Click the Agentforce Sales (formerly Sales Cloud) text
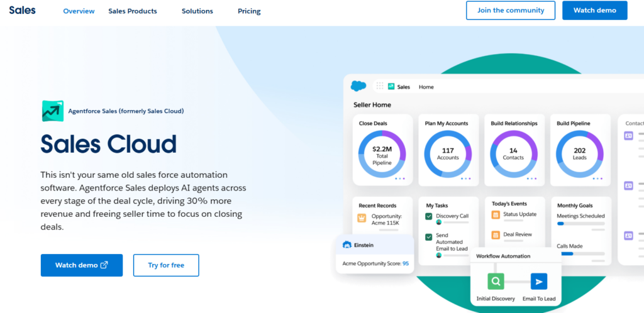Screen dimensions: 644x313 [x=126, y=111]
